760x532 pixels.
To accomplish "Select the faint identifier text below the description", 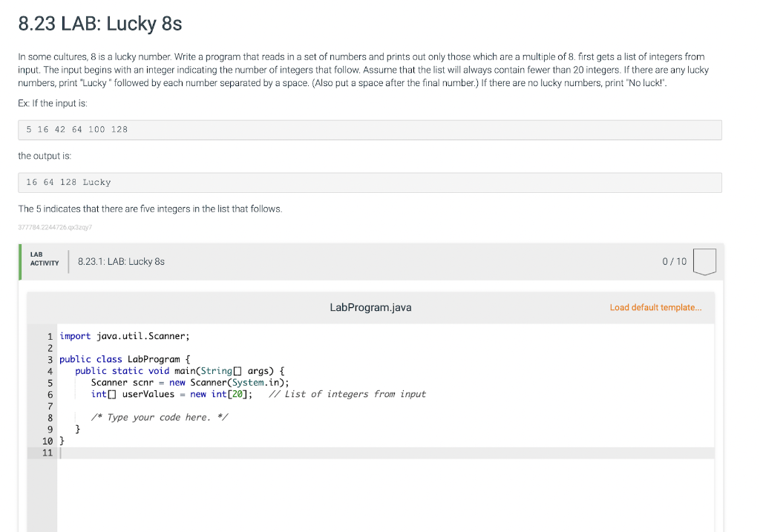I will 54,227.
